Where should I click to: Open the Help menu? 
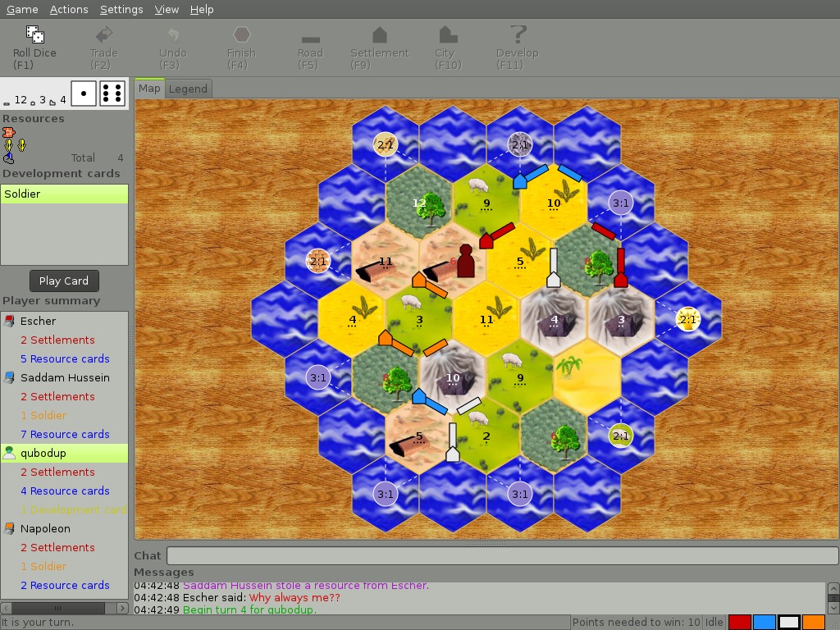[x=202, y=9]
